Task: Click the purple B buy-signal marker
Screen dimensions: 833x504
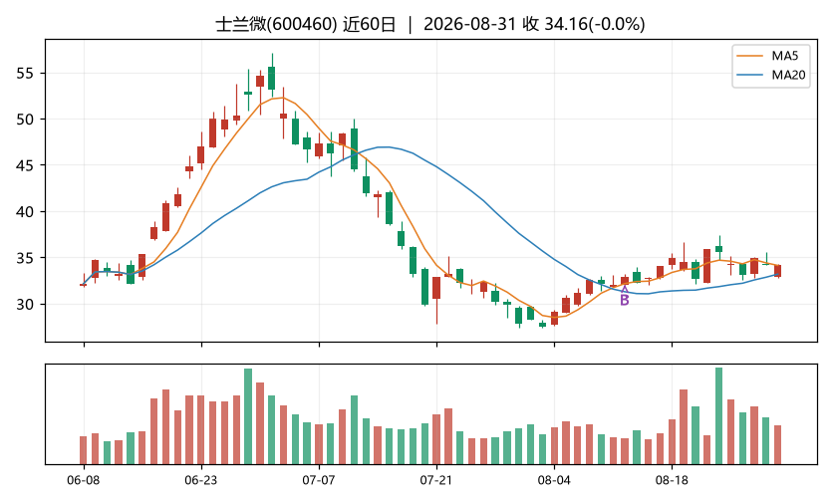Action: click(x=625, y=300)
